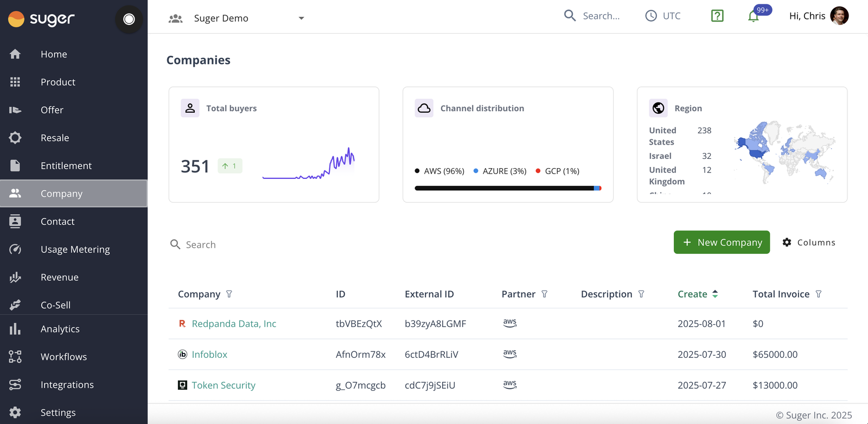This screenshot has width=868, height=424.
Task: Click the top bar search magnifier icon
Action: click(x=570, y=16)
